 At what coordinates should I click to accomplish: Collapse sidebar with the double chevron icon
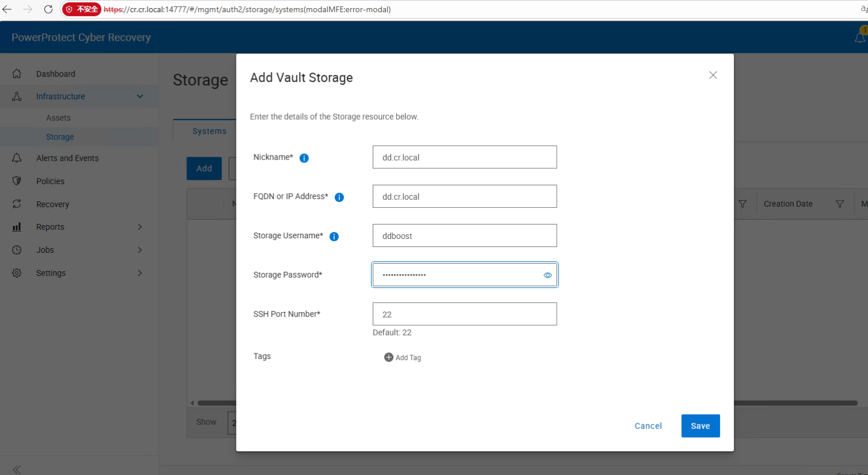pos(17,469)
